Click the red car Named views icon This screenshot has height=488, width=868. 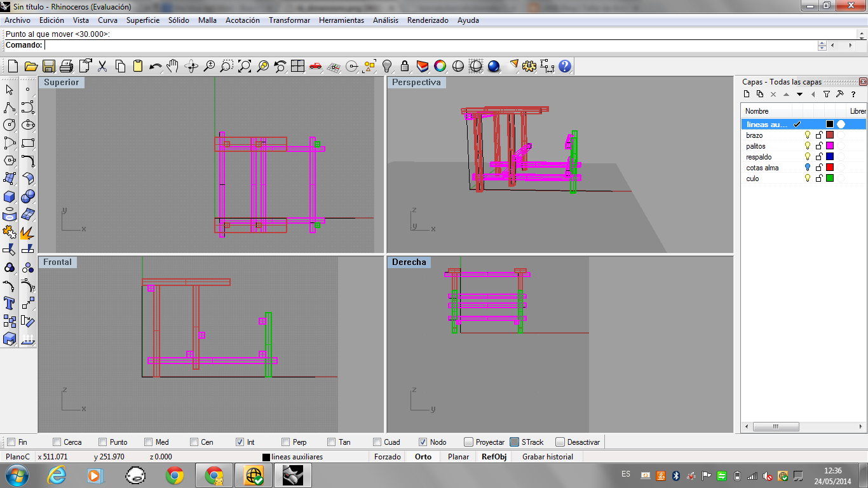click(316, 66)
